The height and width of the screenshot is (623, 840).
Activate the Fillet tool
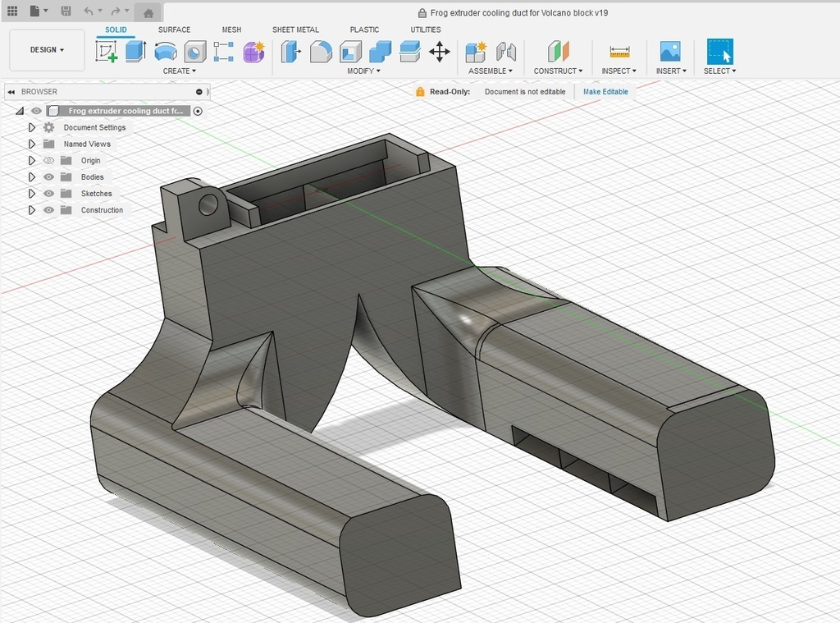coord(321,52)
